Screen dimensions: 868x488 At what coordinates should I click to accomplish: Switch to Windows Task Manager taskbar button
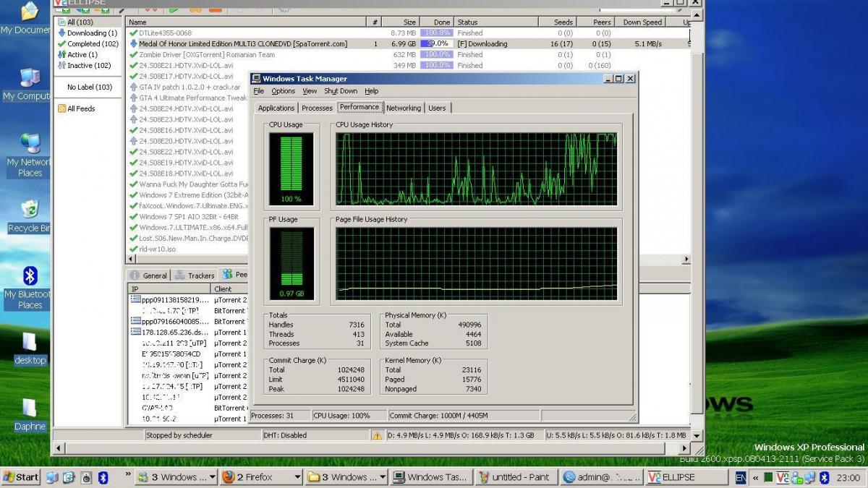[431, 477]
